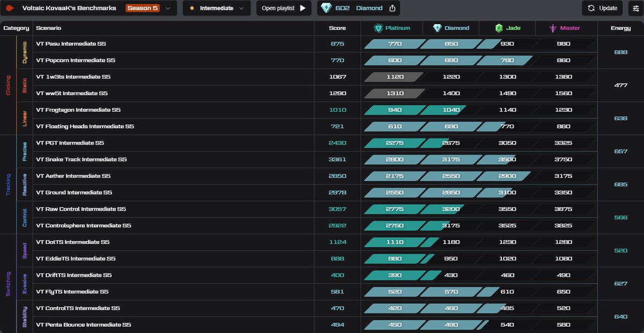
Task: Click the Dynamic subcategory label
Action: click(25, 52)
